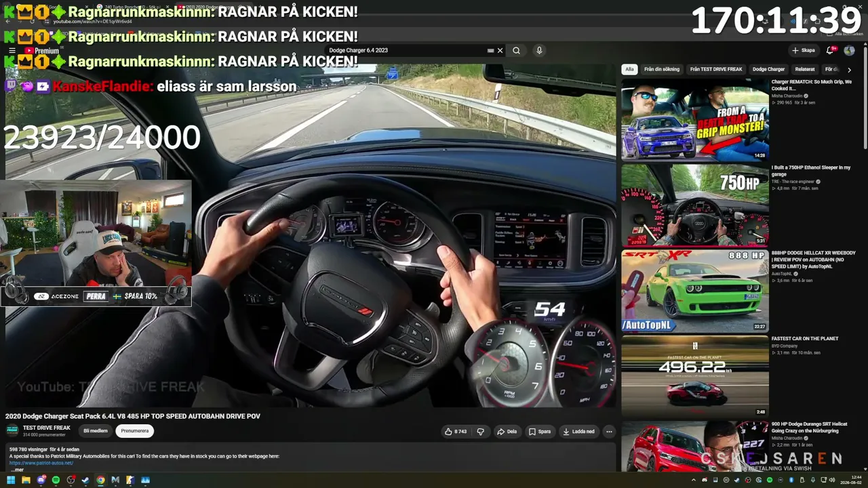Open the account avatar menu
The image size is (868, 488).
(x=849, y=50)
